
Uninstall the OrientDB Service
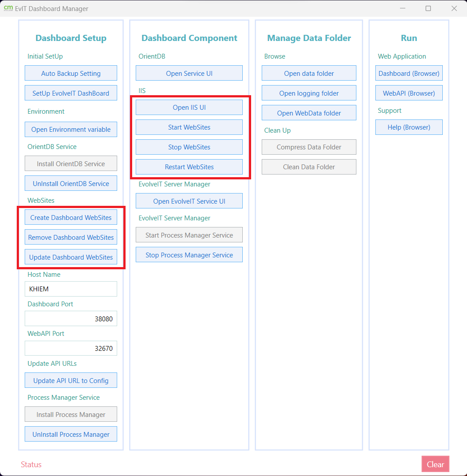click(x=70, y=183)
